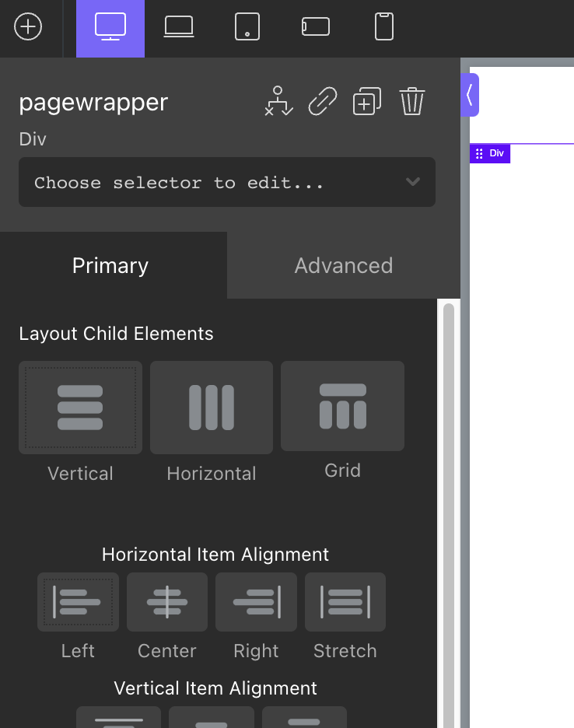Image resolution: width=574 pixels, height=728 pixels.
Task: Set layout to Horizontal
Action: pyautogui.click(x=211, y=407)
